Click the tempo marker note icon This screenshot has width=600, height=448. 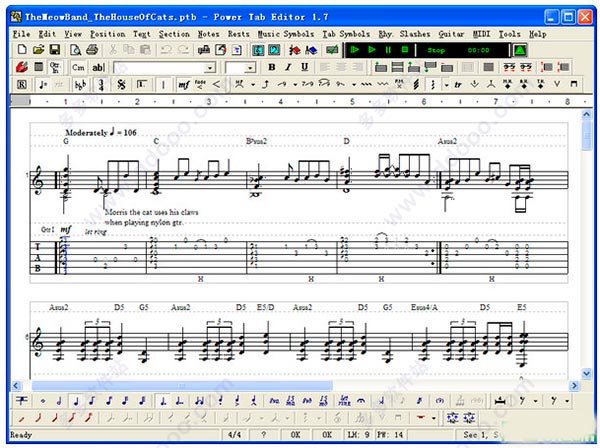42,85
